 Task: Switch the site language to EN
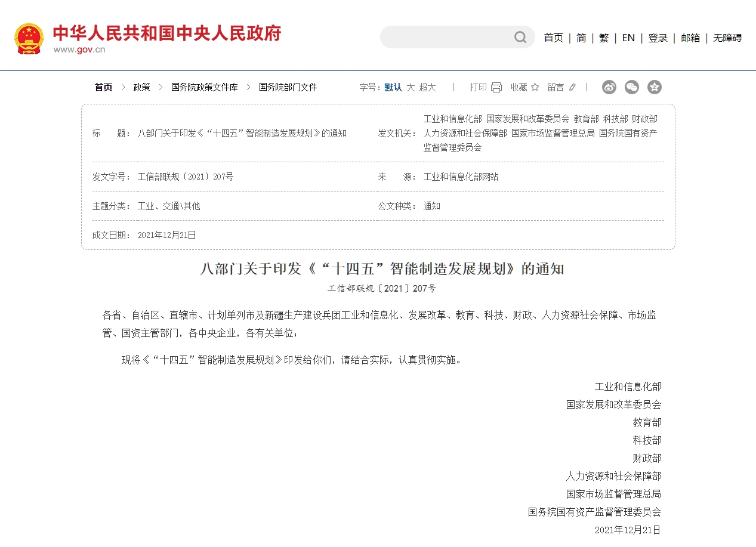coord(628,38)
